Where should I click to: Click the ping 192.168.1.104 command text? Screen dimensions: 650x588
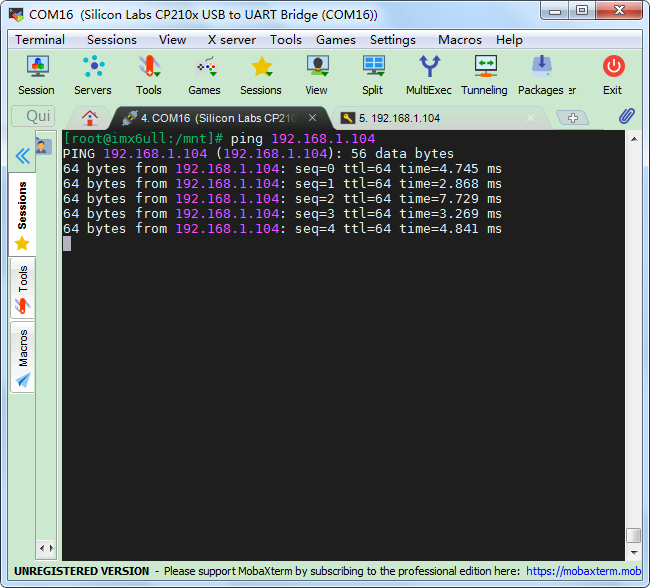click(303, 138)
